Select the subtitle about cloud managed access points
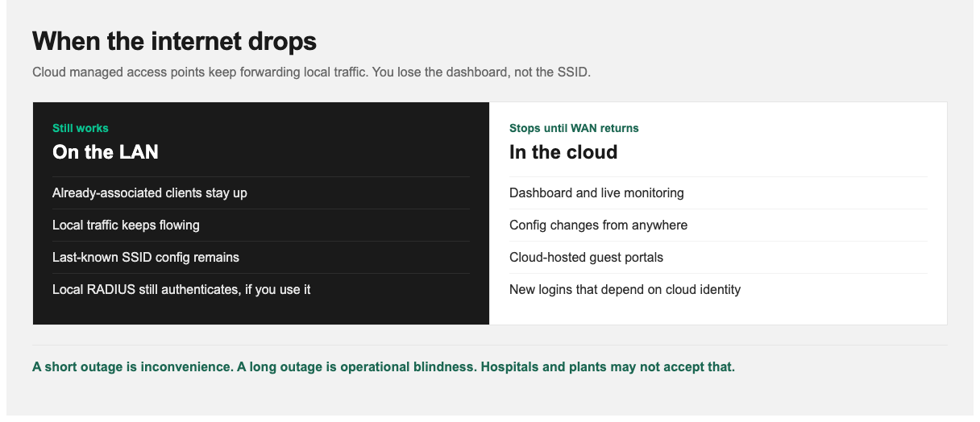This screenshot has height=422, width=980. (312, 72)
